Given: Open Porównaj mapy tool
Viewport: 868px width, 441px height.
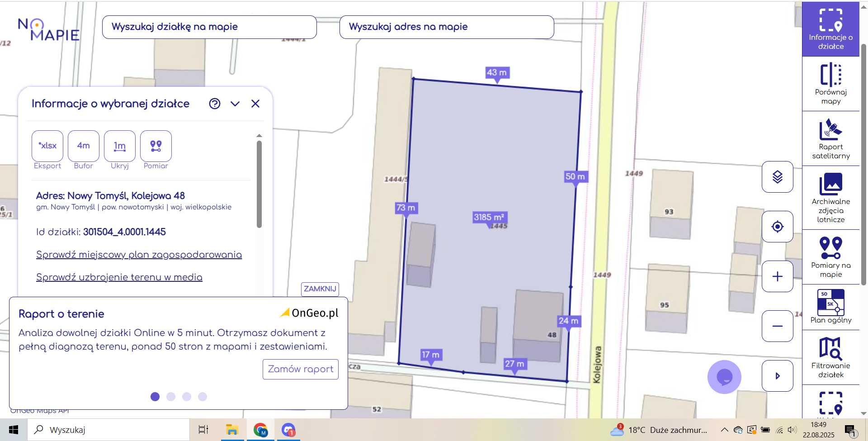Looking at the screenshot, I should (x=830, y=84).
